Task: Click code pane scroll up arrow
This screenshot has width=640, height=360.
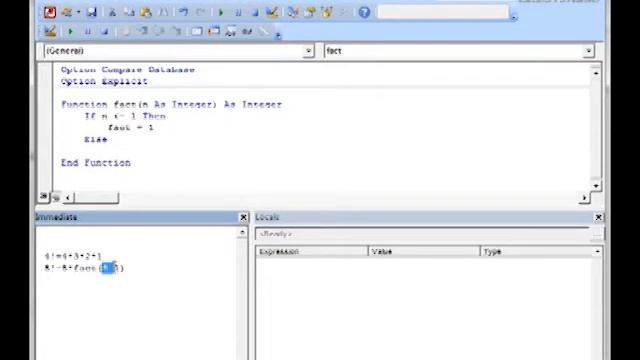Action: tap(596, 73)
